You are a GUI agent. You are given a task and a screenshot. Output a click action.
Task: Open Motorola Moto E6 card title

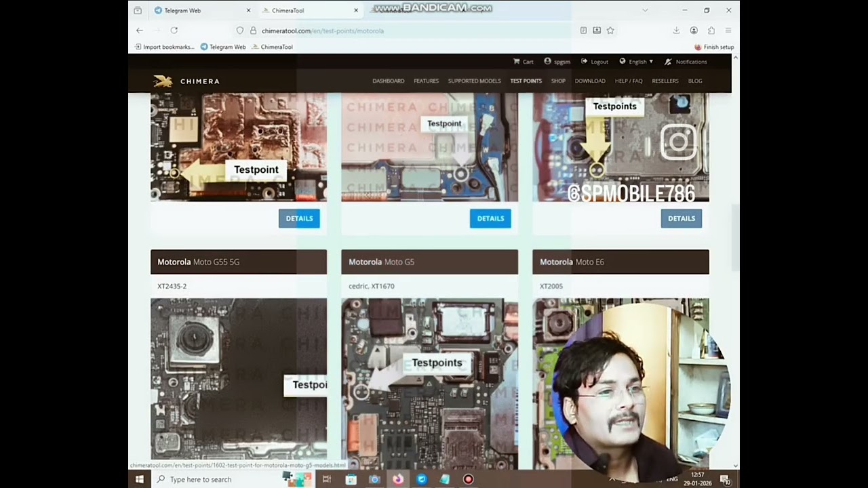pyautogui.click(x=572, y=262)
